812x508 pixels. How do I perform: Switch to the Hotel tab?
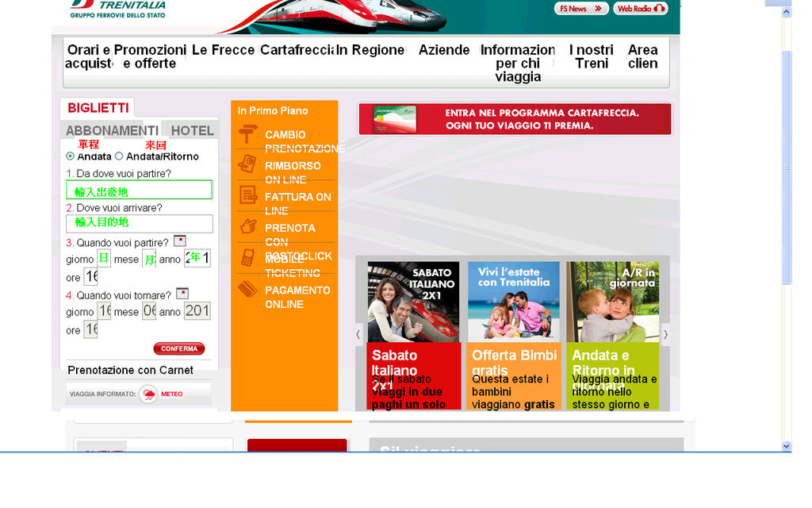[x=192, y=131]
